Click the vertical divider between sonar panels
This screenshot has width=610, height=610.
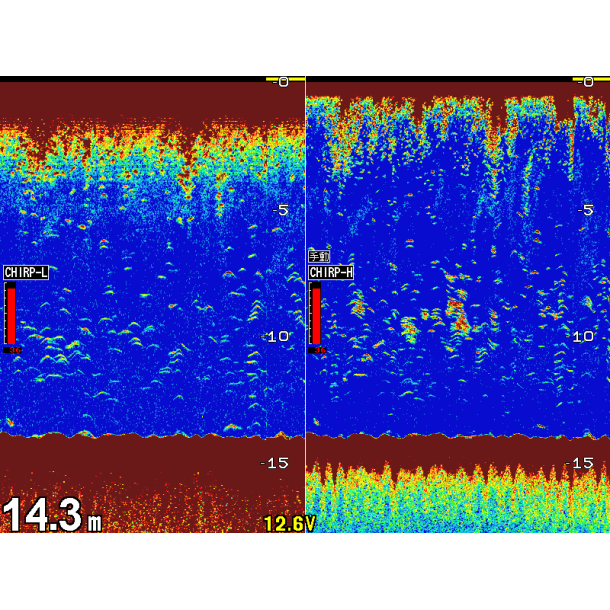point(305,300)
